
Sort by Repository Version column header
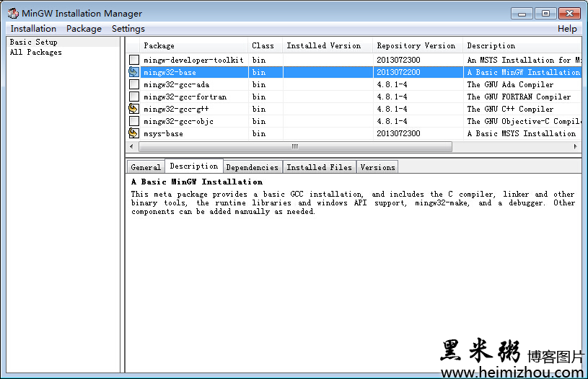coord(418,45)
